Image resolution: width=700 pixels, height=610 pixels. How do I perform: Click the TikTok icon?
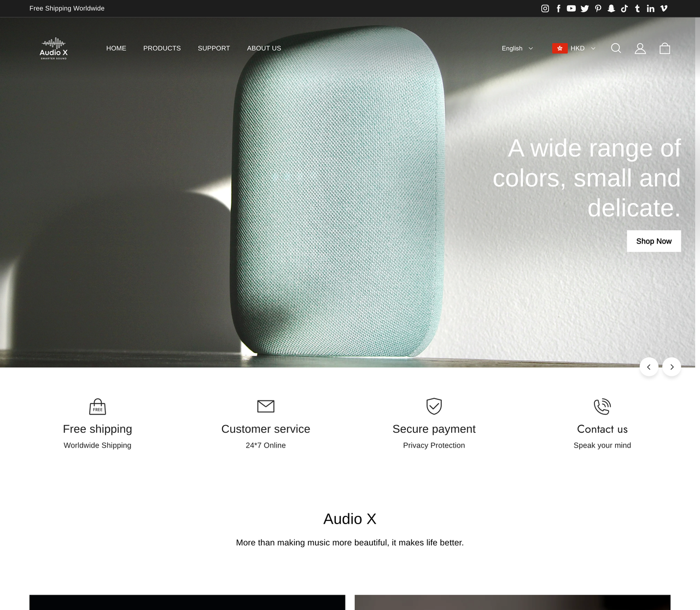pyautogui.click(x=624, y=8)
